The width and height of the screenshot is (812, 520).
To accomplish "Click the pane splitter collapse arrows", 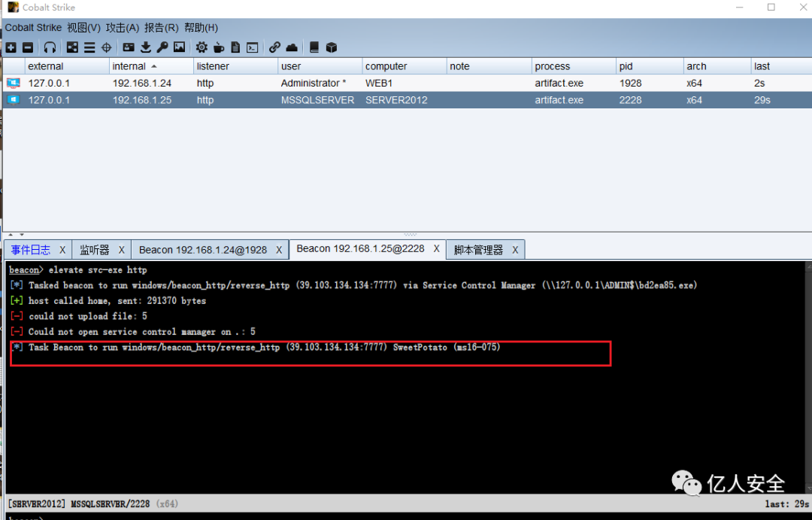I will tap(16, 235).
